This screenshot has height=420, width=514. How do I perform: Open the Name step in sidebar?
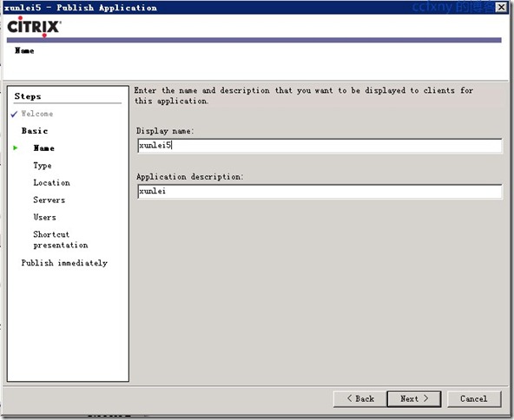tap(44, 148)
